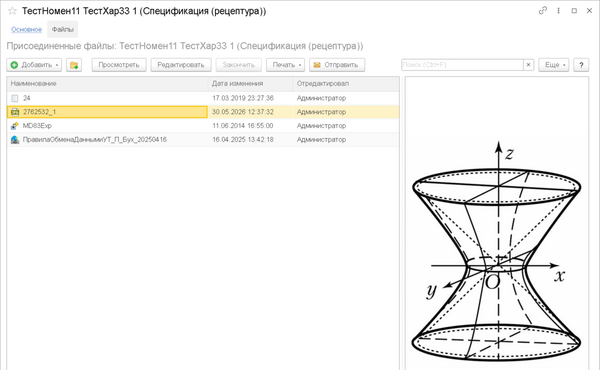
Task: Click the image icon of file 2762532_1
Action: tap(15, 112)
